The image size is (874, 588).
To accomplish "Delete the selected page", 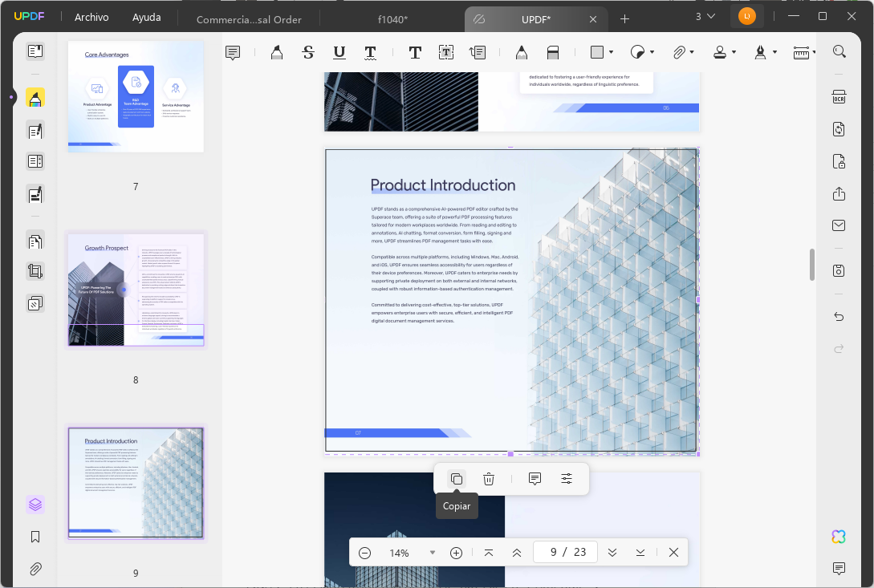I will pos(489,478).
